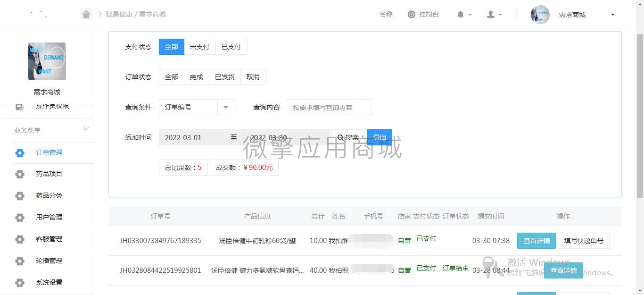644x295 pixels.
Task: Click the 搜索 search button
Action: (348, 137)
